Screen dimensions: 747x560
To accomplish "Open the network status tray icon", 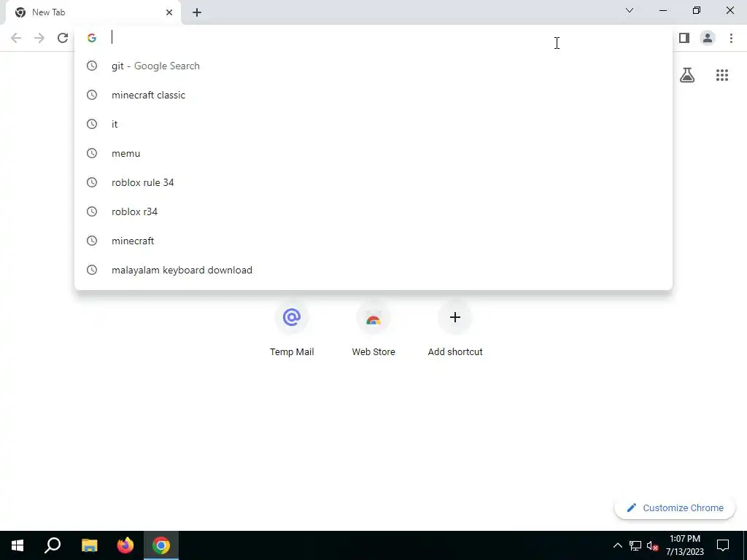I will point(635,545).
